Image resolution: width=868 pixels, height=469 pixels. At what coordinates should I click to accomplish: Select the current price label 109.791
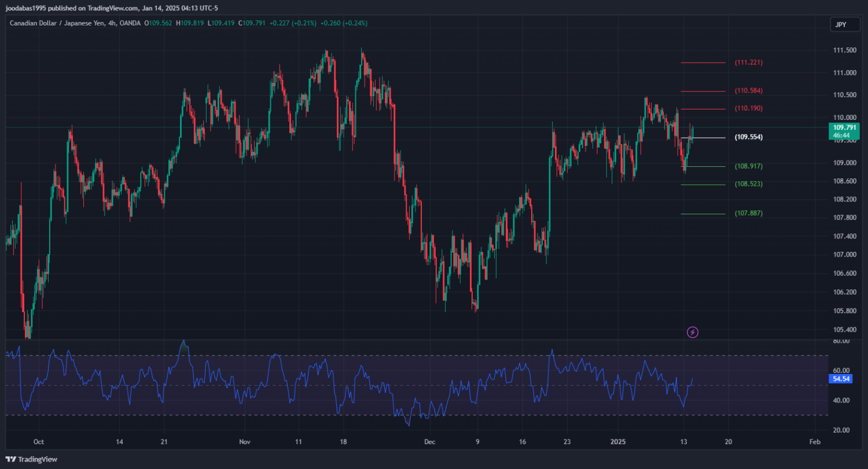point(844,127)
